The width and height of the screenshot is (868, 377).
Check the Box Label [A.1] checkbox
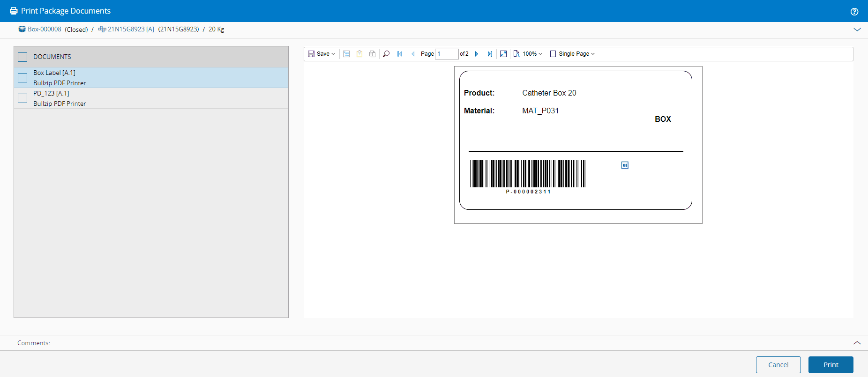click(x=22, y=78)
